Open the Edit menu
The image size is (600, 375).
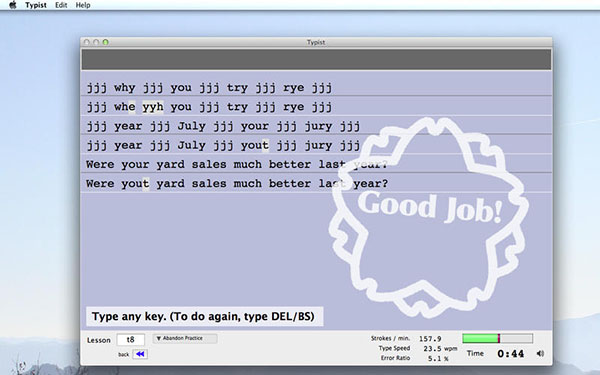[61, 5]
